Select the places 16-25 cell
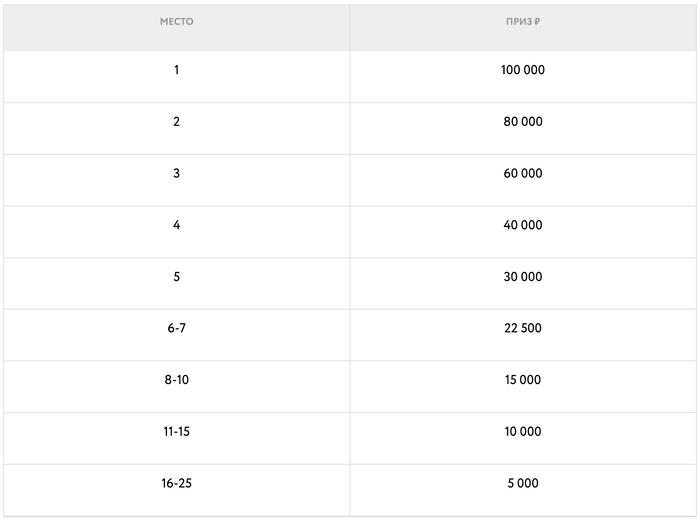The height and width of the screenshot is (522, 700). [x=176, y=484]
